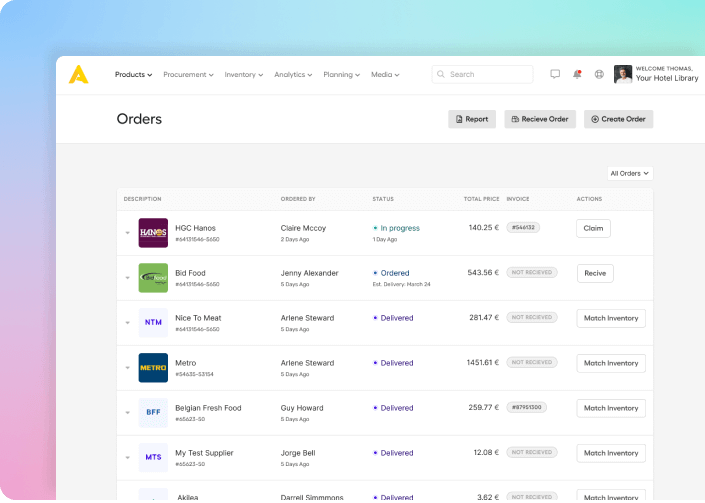The height and width of the screenshot is (503, 705).
Task: Click Not Recieved badge for Metro
Action: click(x=532, y=362)
